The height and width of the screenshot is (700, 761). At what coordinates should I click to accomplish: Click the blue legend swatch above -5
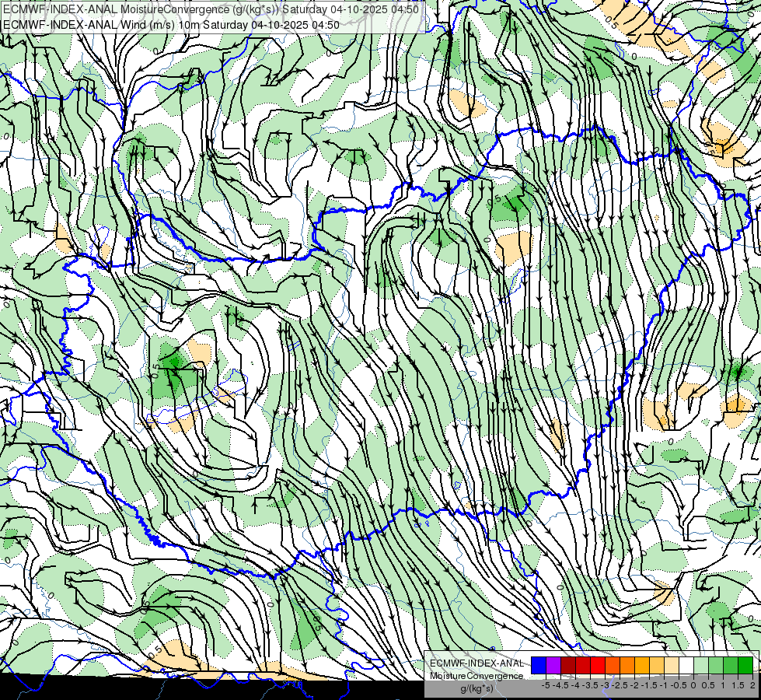pos(539,665)
